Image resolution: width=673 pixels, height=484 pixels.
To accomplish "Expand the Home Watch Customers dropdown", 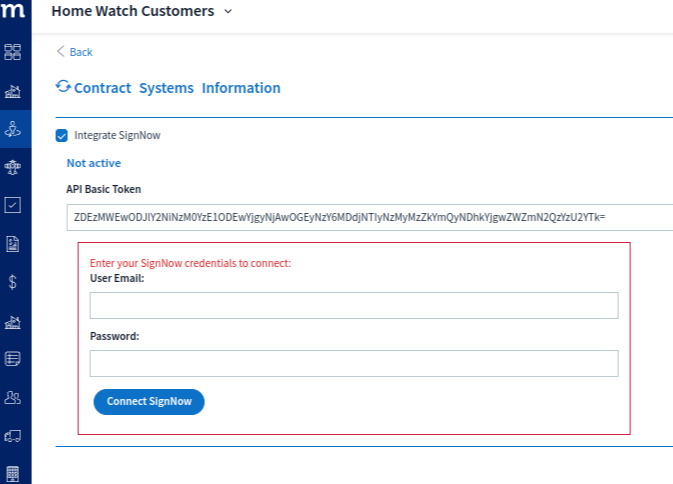I will (x=228, y=12).
